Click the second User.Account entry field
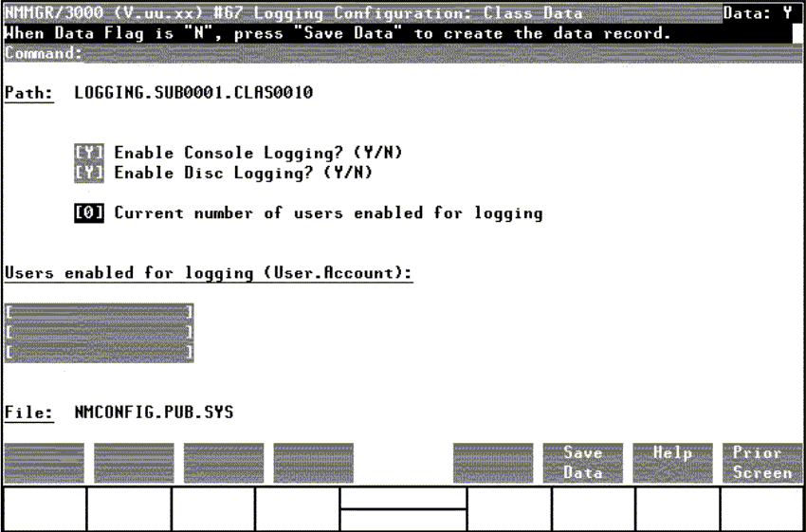This screenshot has height=532, width=806. tap(100, 333)
